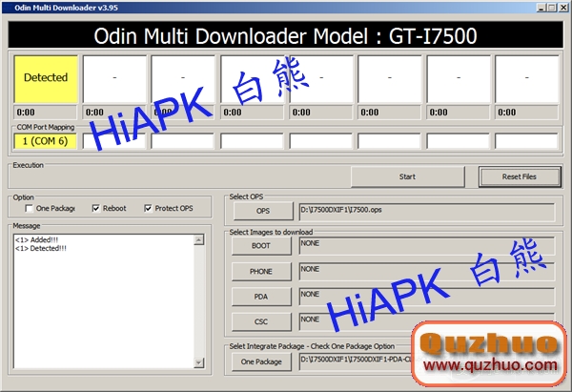Click the One Package file button
The height and width of the screenshot is (392, 572).
[261, 361]
